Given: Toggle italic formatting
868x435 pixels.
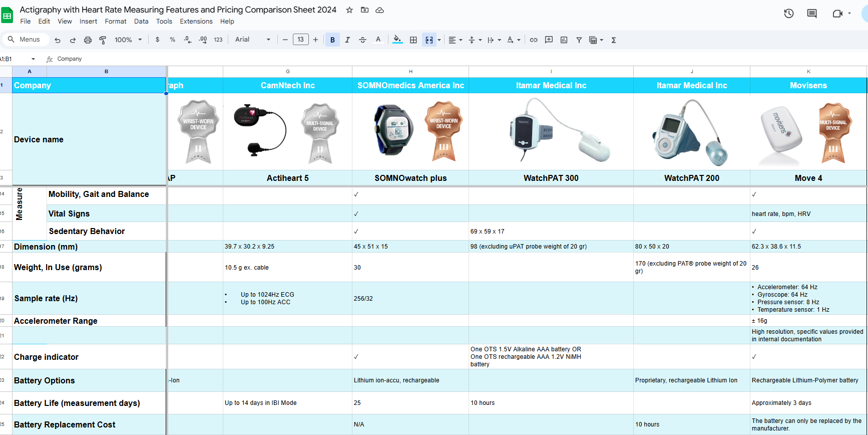Looking at the screenshot, I should (347, 40).
